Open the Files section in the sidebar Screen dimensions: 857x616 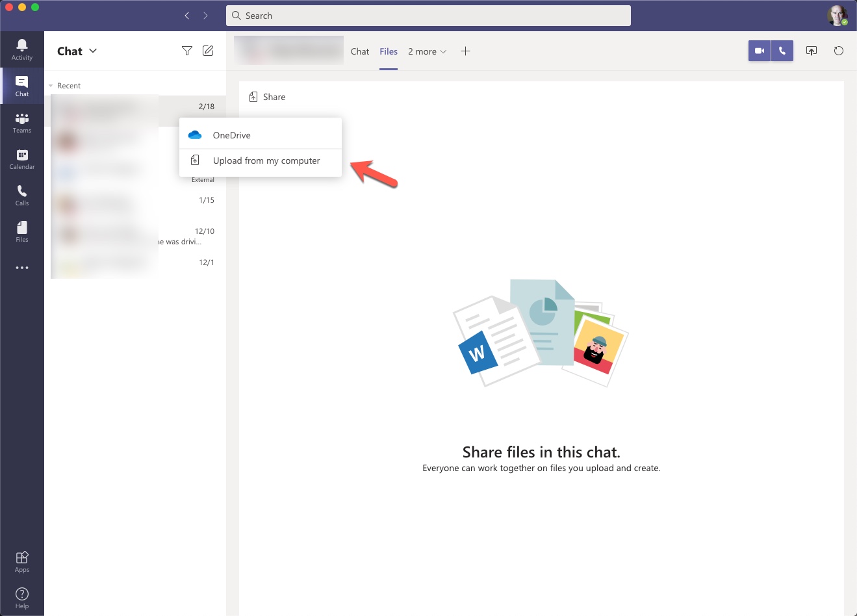(22, 231)
